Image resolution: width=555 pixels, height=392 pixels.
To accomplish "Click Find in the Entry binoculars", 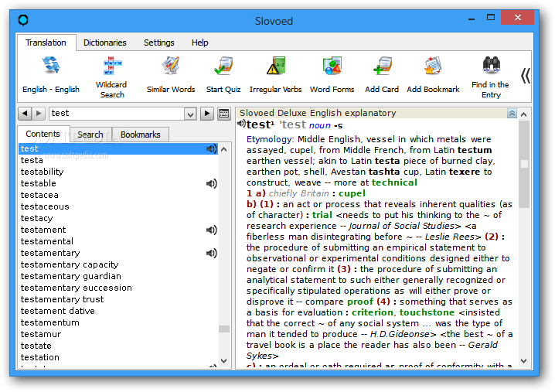I will 492,65.
